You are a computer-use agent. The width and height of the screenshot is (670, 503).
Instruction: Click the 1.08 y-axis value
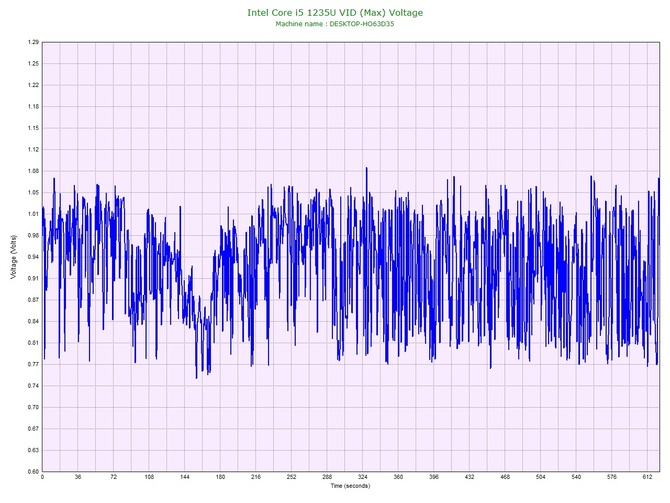point(33,171)
